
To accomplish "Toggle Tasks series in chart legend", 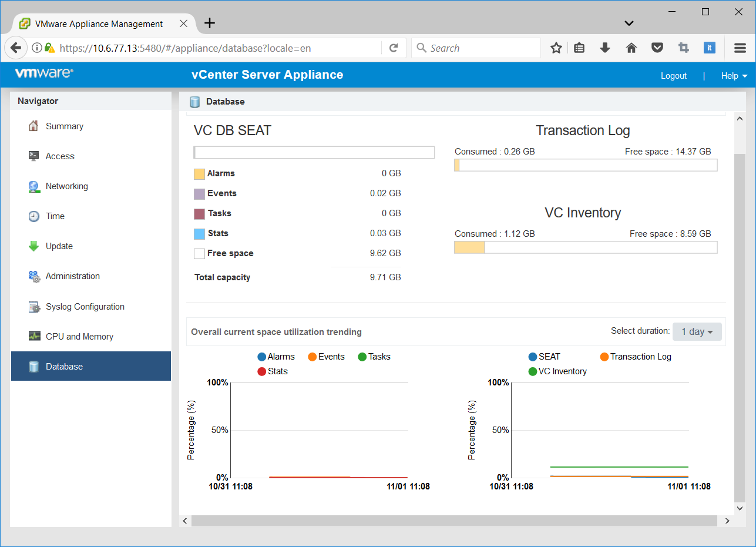I will [374, 357].
